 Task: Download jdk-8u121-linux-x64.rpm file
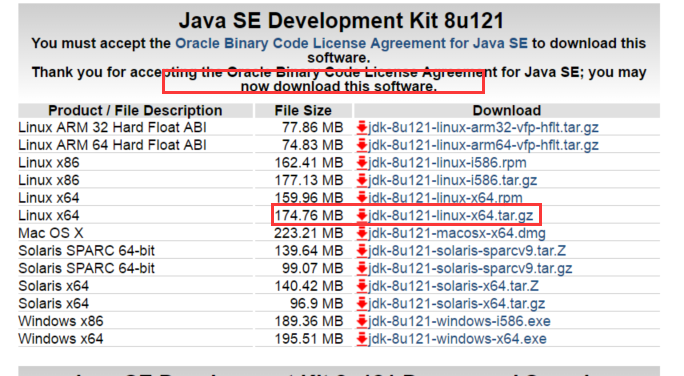445,198
